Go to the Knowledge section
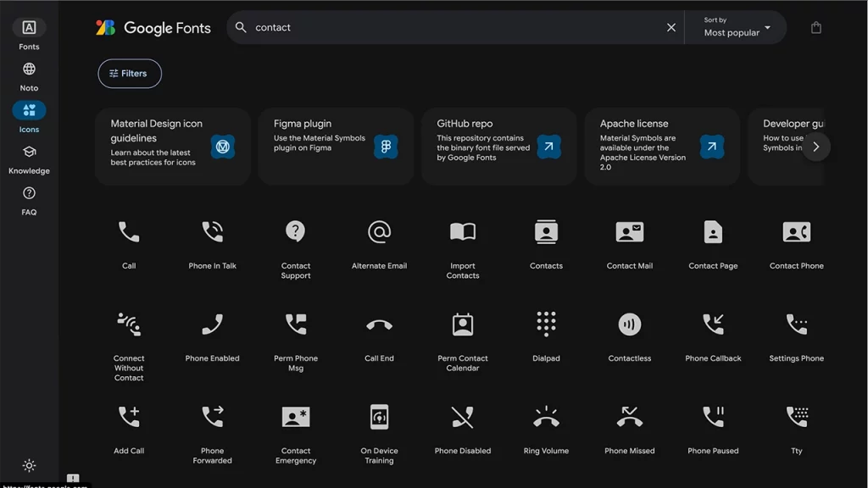The height and width of the screenshot is (488, 868). coord(29,158)
